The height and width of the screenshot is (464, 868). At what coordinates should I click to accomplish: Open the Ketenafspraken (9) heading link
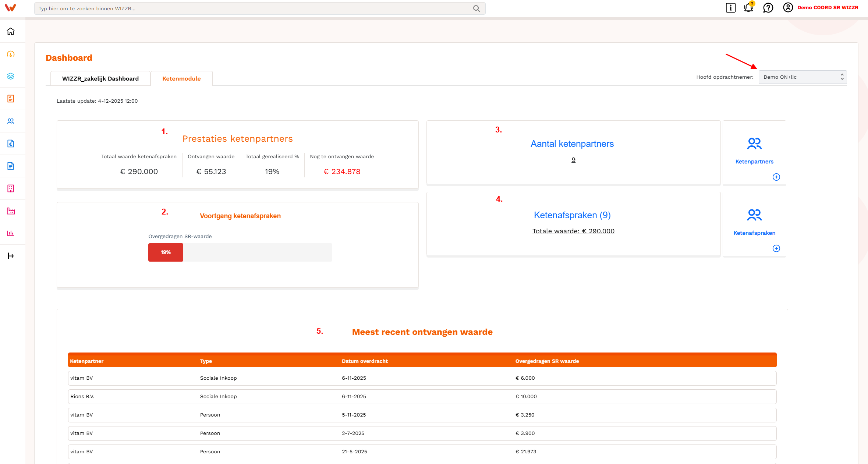572,215
